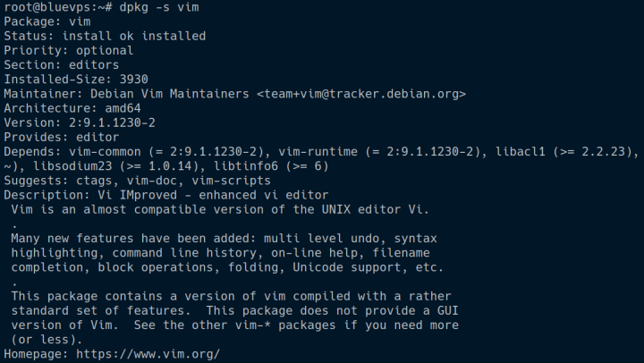The height and width of the screenshot is (363, 644).
Task: Click the Version value 2:9.1.1230-2
Action: [112, 122]
